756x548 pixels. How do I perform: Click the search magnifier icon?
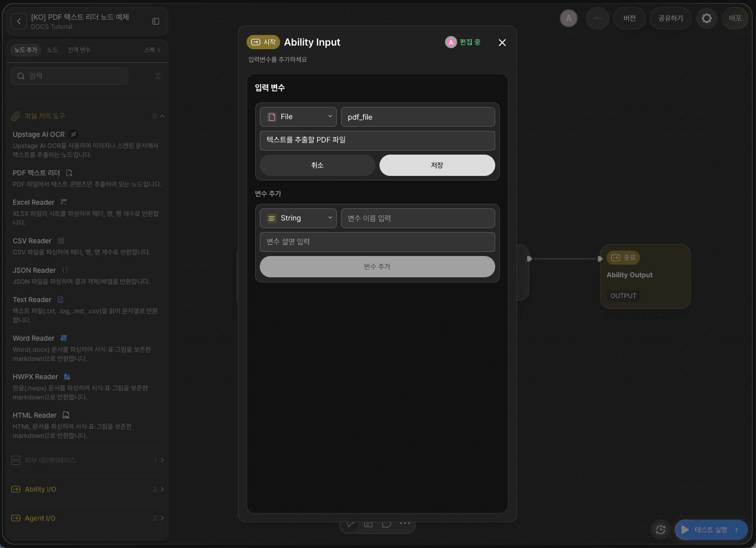click(21, 76)
